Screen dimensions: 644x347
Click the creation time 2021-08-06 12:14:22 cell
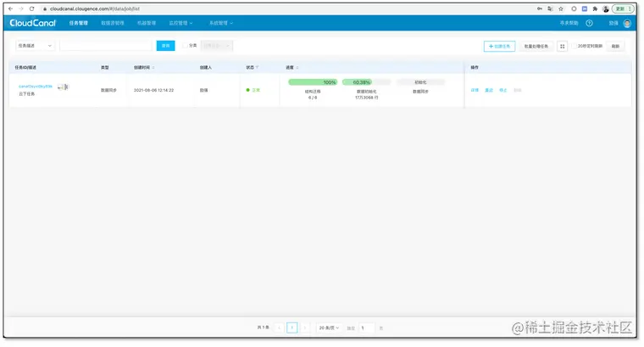click(x=153, y=91)
